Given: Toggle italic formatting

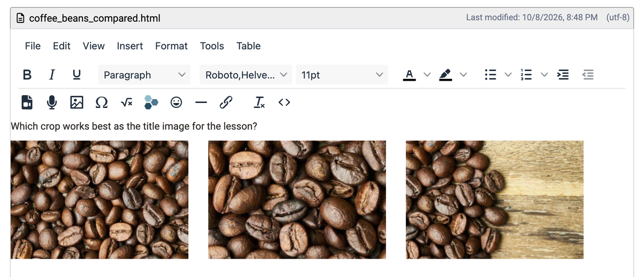Looking at the screenshot, I should [x=52, y=74].
